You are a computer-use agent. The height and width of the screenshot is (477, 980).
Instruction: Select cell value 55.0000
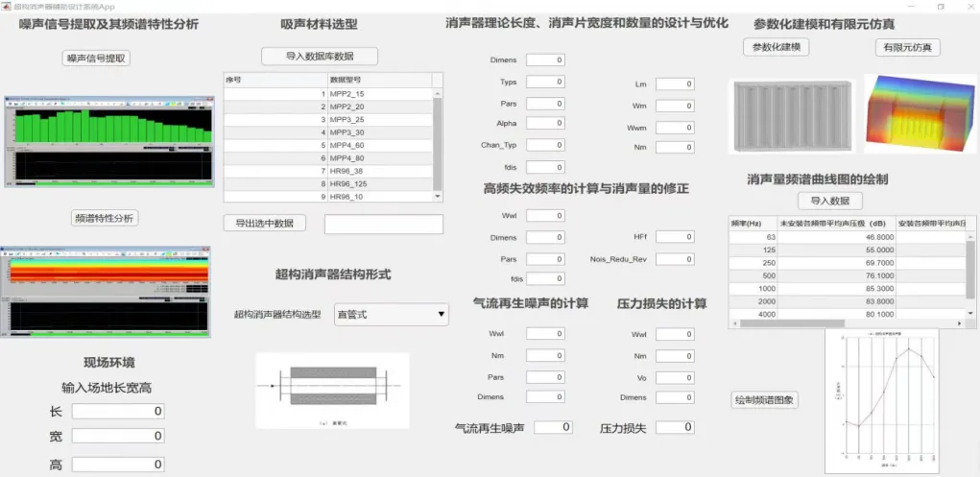pos(836,250)
